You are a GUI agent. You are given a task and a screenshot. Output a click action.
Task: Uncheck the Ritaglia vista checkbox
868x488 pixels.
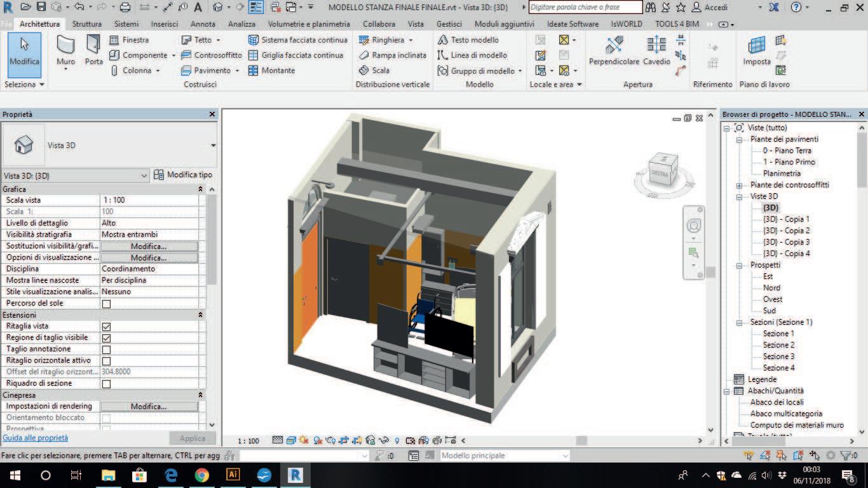coord(106,327)
